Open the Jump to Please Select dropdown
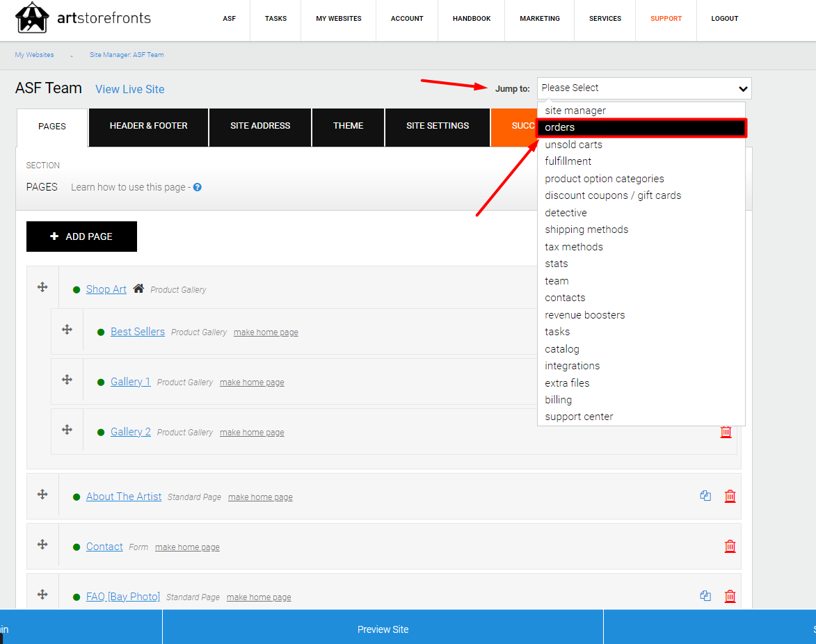Screen dimensions: 816x644 [x=644, y=88]
